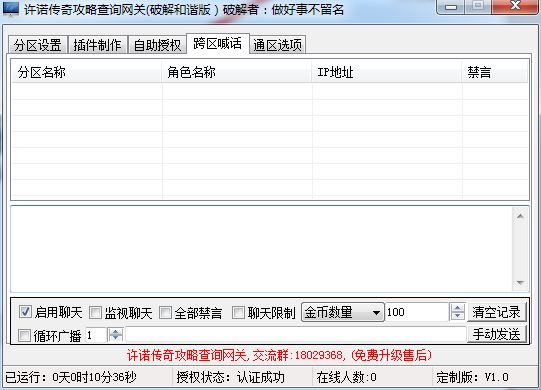
Task: Switch to the 插件制作 tab
Action: (x=97, y=45)
